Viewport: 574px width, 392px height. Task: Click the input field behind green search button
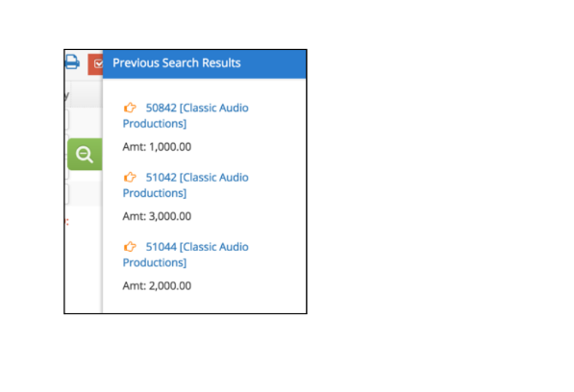point(66,157)
